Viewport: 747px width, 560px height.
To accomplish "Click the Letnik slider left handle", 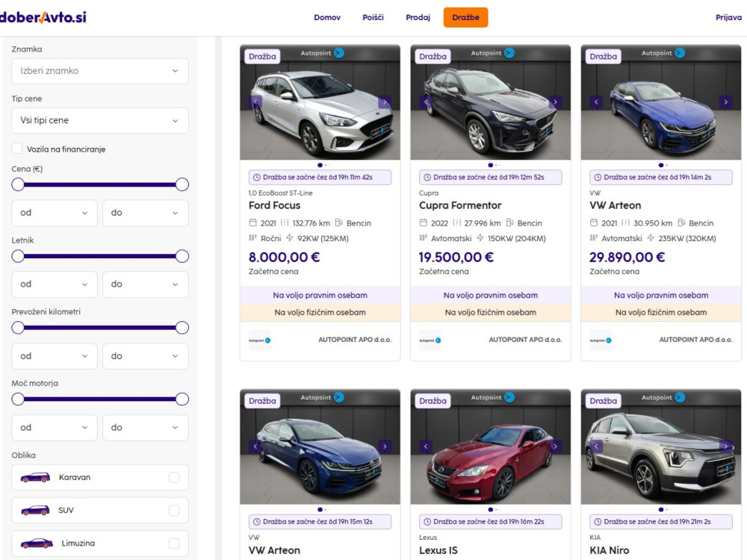I will tap(18, 256).
